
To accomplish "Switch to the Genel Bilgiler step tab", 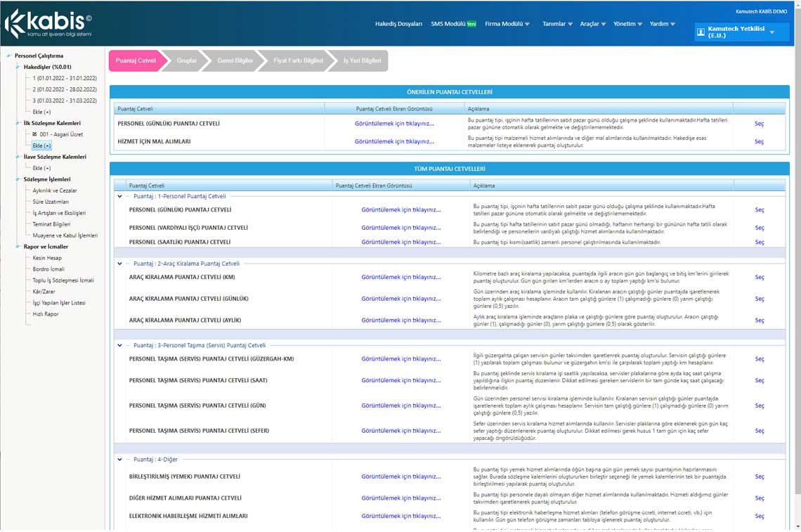I will [x=235, y=61].
